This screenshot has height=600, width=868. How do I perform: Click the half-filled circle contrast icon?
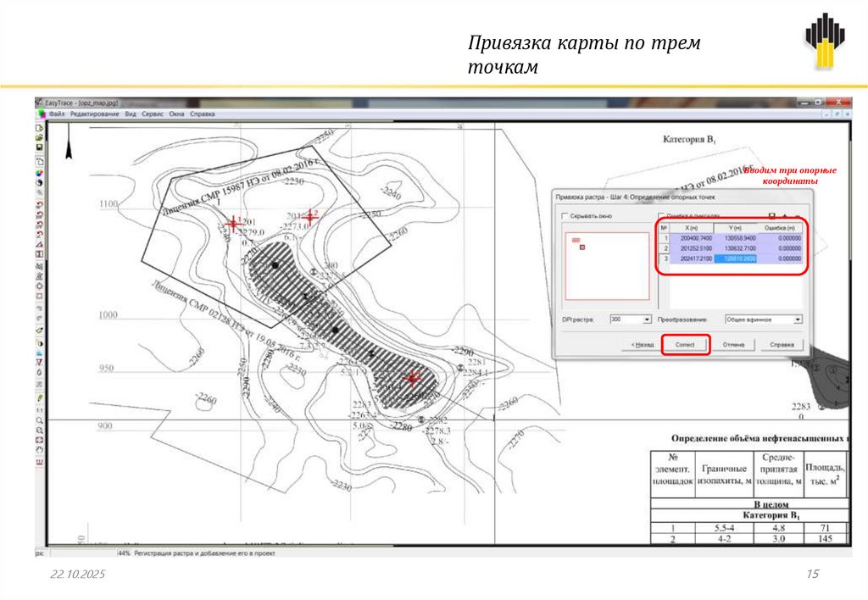pos(40,344)
